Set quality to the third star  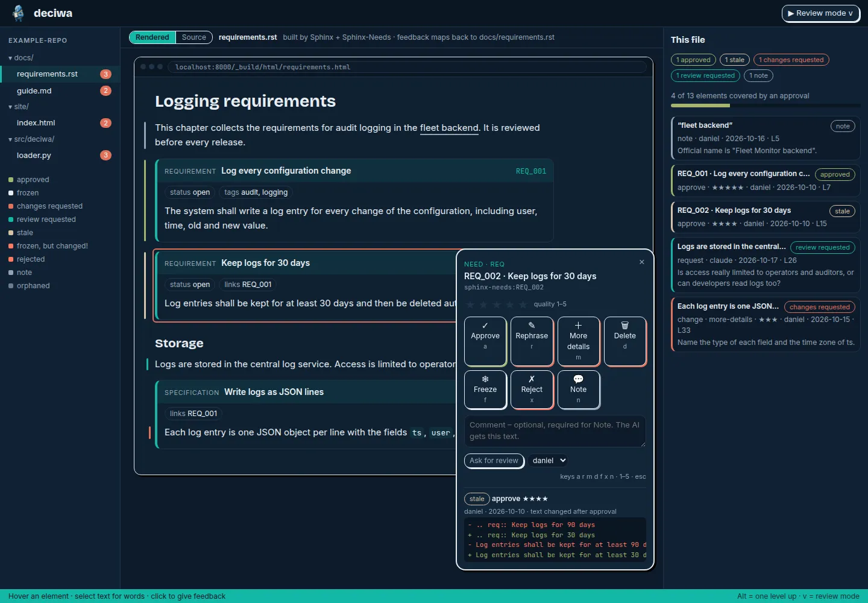497,305
